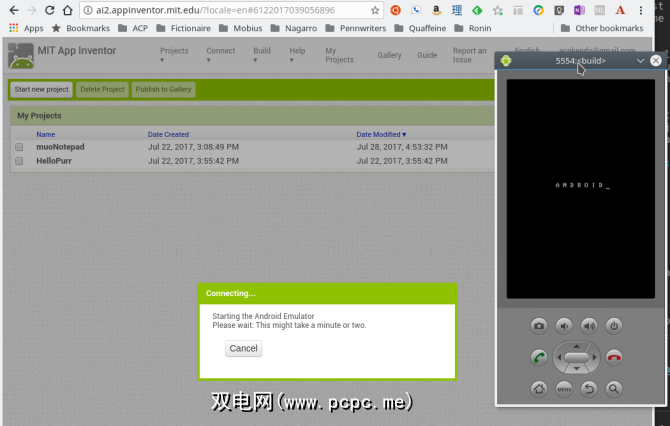Click the emulator black screen
Image resolution: width=670 pixels, height=426 pixels.
(581, 189)
